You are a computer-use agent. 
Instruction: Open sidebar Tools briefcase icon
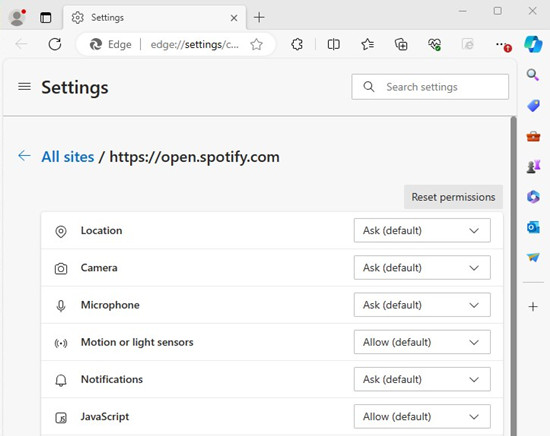click(x=533, y=136)
